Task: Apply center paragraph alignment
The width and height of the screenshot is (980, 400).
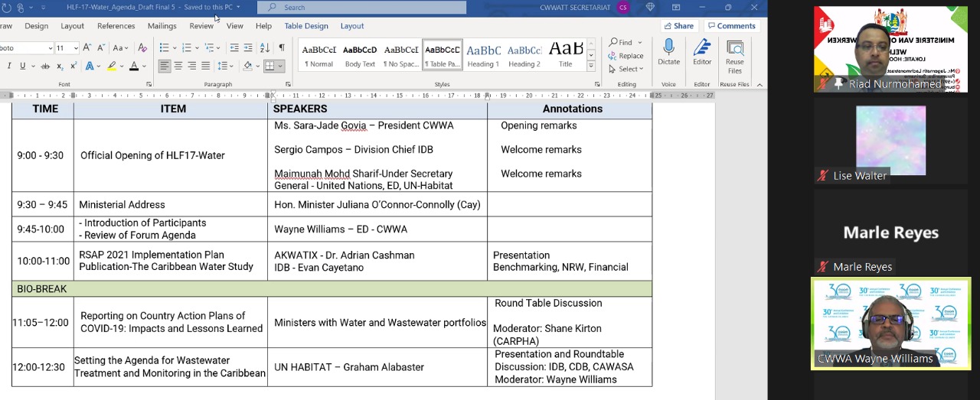Action: point(178,67)
